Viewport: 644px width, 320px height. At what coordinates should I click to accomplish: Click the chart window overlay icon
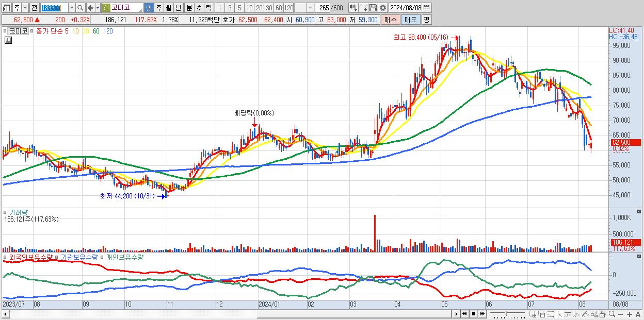tap(602, 314)
